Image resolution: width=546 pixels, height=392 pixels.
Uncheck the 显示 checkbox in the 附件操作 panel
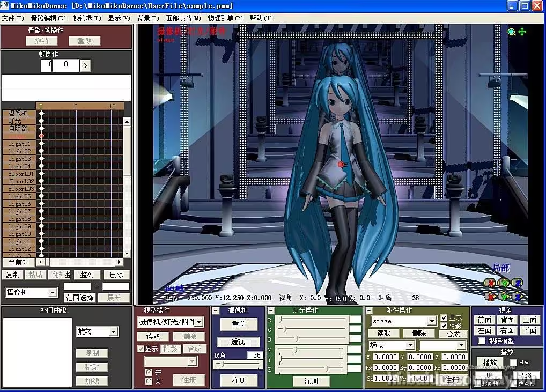444,318
